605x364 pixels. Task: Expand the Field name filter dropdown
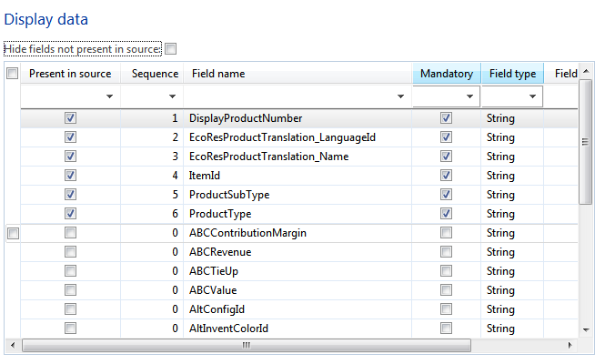point(401,96)
